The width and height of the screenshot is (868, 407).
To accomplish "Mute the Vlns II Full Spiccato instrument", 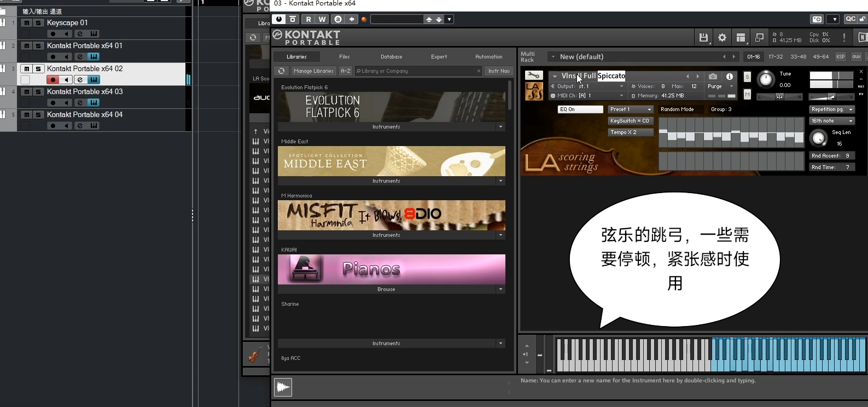I will click(747, 95).
